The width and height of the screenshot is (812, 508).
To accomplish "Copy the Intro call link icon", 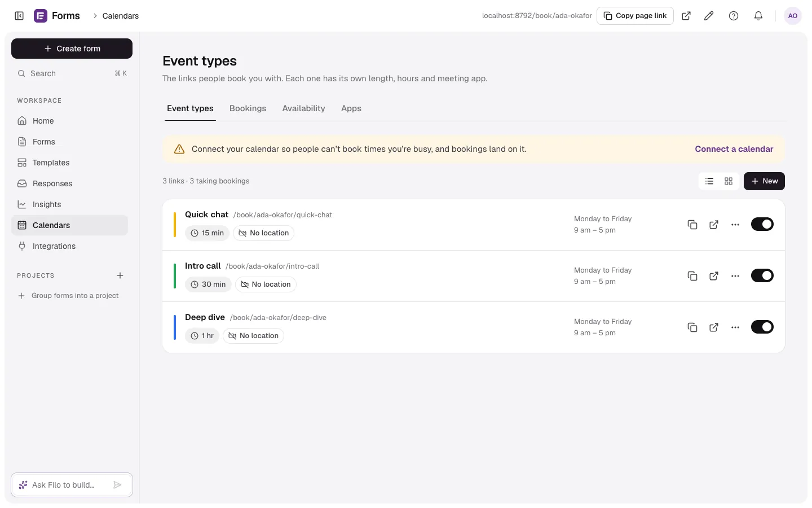I will (x=692, y=276).
